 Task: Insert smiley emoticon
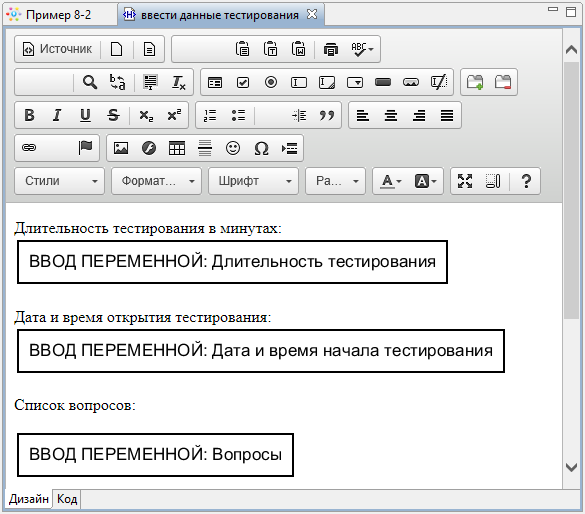[233, 148]
